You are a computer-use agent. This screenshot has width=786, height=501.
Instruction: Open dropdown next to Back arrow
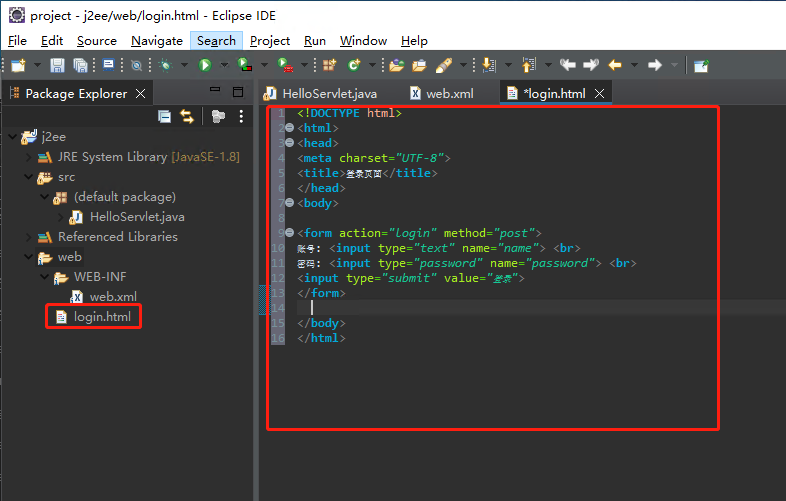[x=634, y=65]
